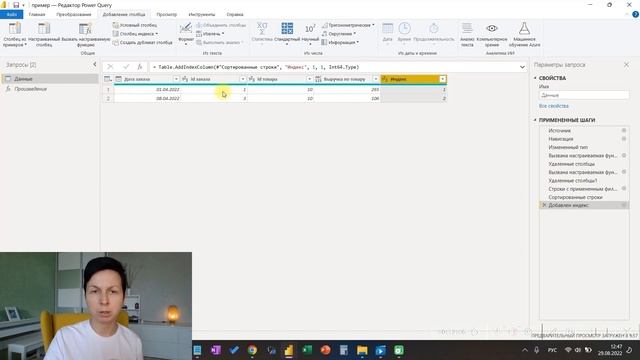Confirm formula with the checkmark icon
The height and width of the screenshot is (360, 640).
click(126, 67)
